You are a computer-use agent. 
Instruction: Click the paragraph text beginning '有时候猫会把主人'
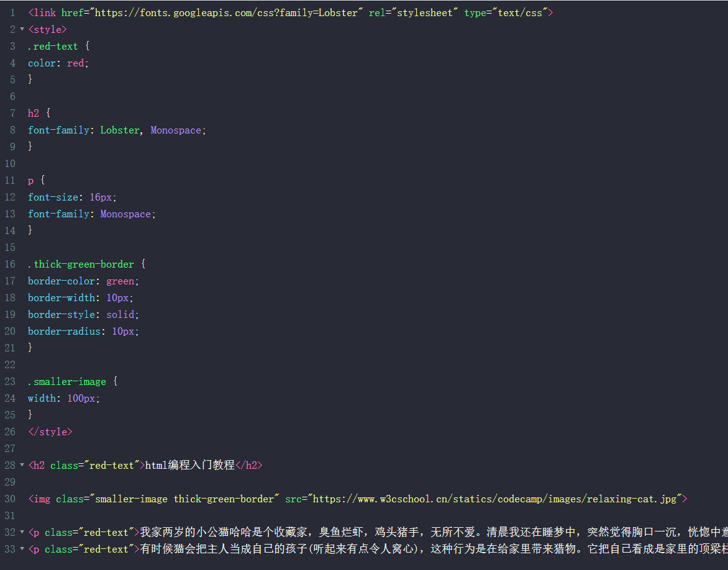tap(434, 549)
